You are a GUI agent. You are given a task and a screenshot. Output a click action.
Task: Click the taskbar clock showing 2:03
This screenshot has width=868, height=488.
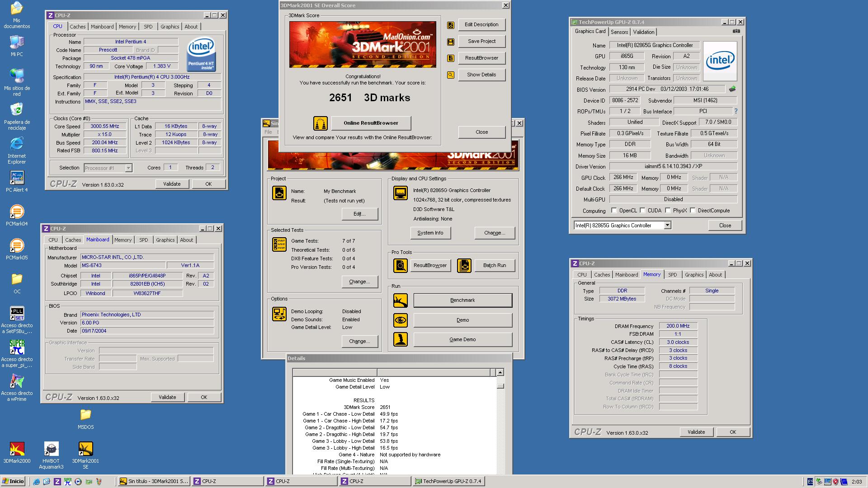(856, 482)
